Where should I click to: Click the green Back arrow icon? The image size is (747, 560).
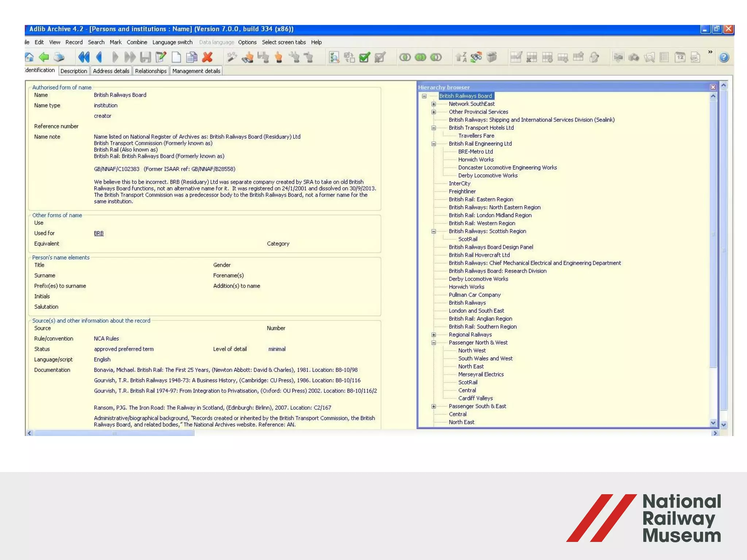coord(44,57)
